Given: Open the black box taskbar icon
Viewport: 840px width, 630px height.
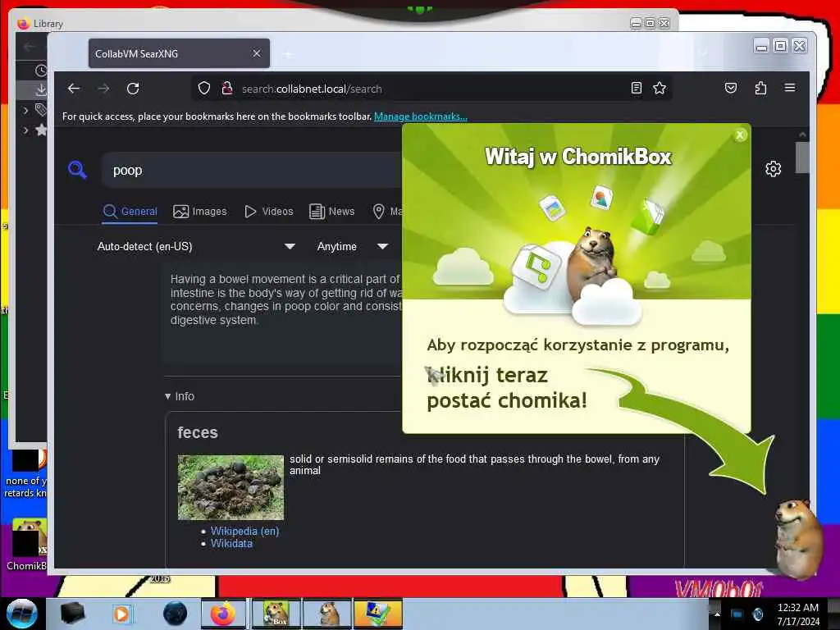Looking at the screenshot, I should click(x=72, y=614).
